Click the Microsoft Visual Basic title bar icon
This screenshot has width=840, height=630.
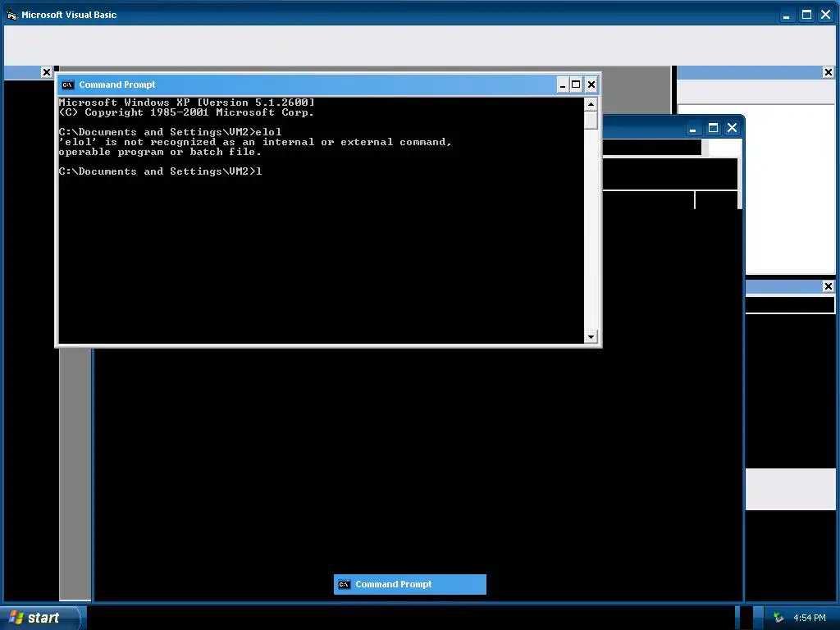[x=11, y=15]
